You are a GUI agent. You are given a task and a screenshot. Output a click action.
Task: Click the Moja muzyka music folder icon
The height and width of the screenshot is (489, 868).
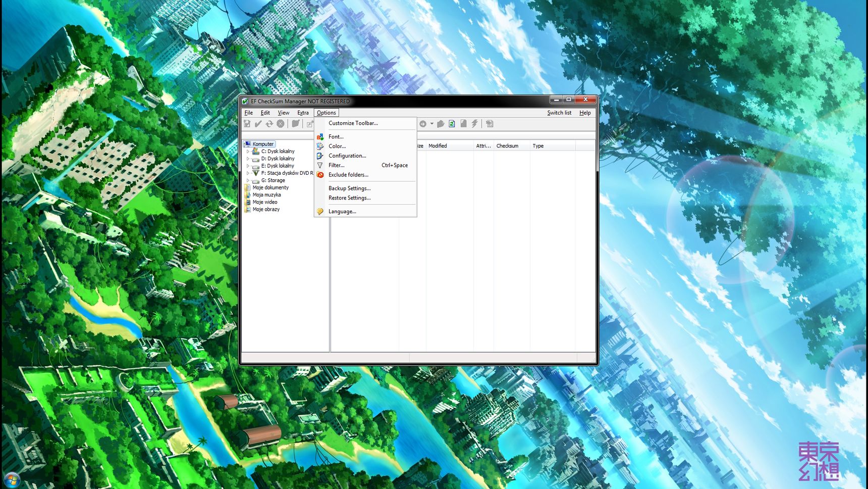click(248, 195)
